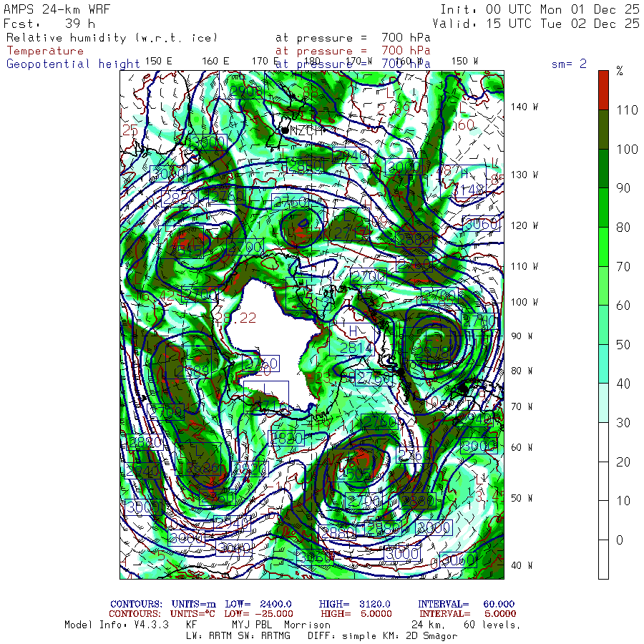Click the 'Fcst: 39 h' forecast hour text
This screenshot has width=644, height=644.
(x=49, y=24)
